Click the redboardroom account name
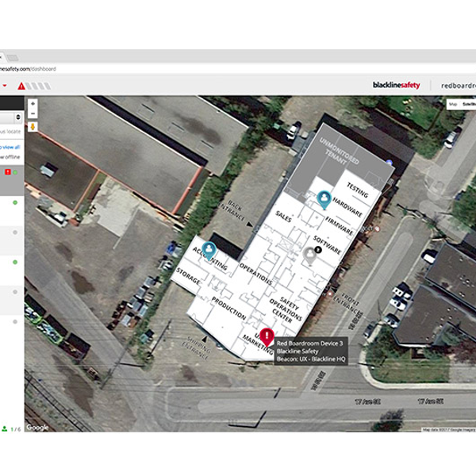 459,86
